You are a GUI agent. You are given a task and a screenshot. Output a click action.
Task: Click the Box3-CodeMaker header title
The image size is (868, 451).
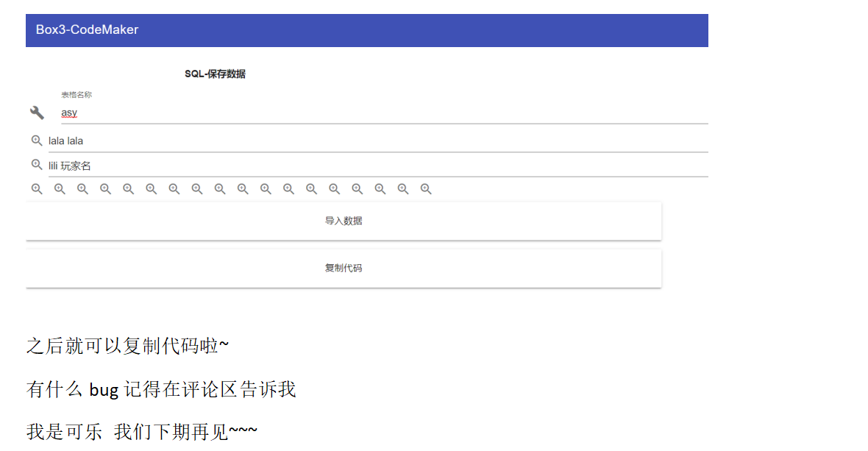point(87,30)
